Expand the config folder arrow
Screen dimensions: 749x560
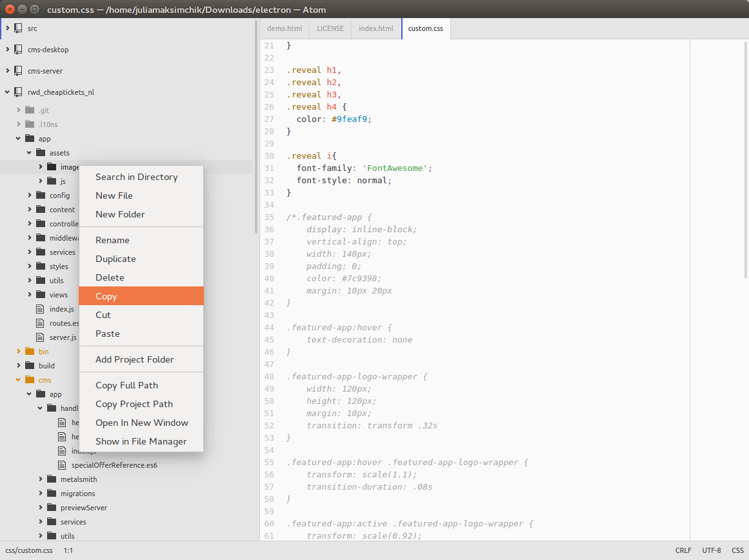30,195
